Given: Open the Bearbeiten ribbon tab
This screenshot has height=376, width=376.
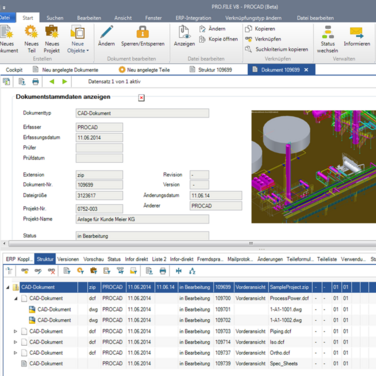Looking at the screenshot, I should pos(89,18).
